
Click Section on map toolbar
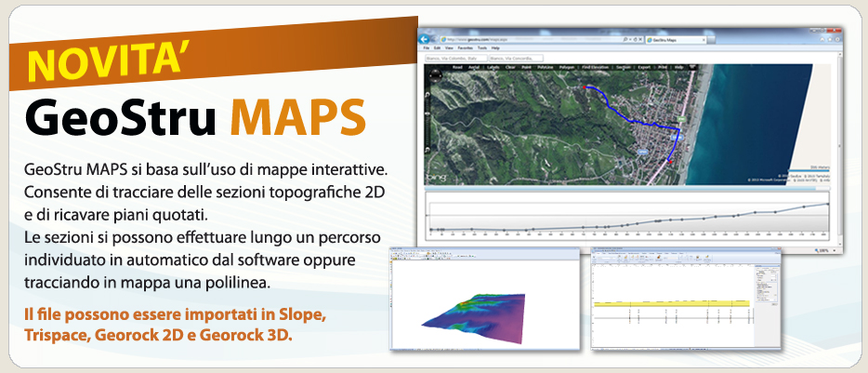click(x=623, y=68)
